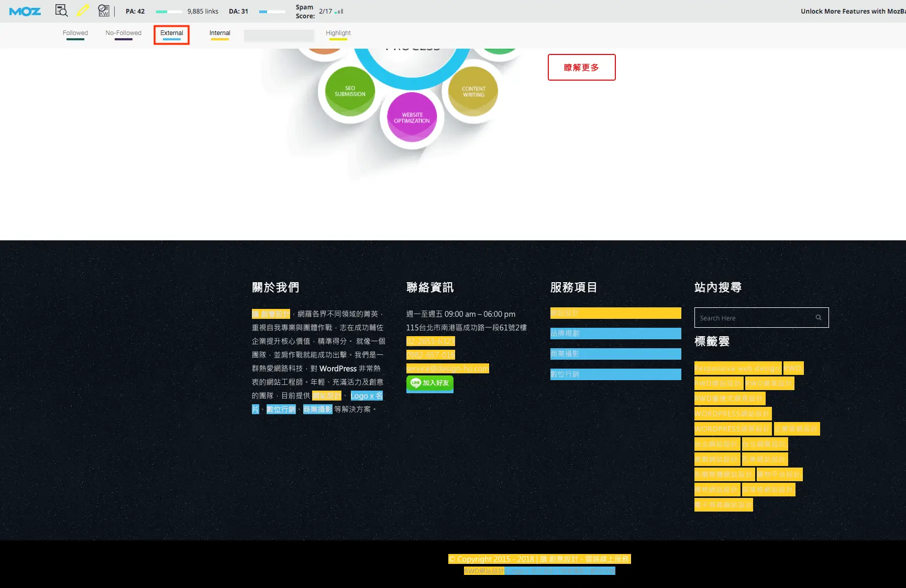
Task: Toggle No-Followed links highlight
Action: 124,35
